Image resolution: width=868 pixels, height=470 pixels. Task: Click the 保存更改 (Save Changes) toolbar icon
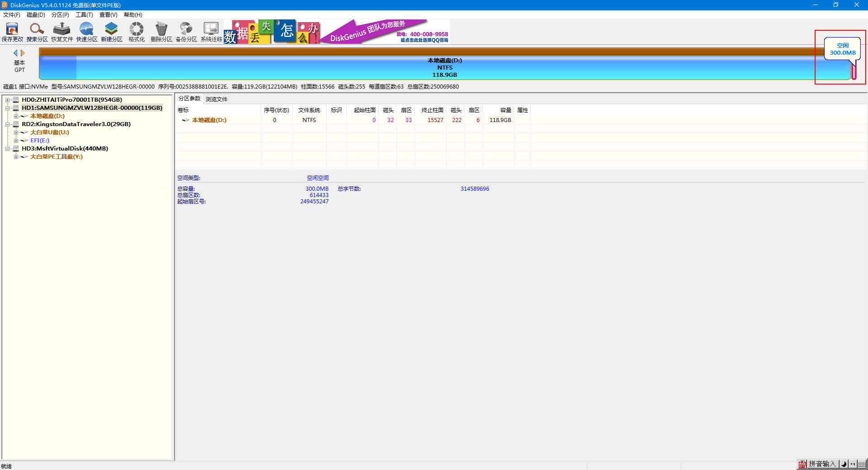point(12,32)
